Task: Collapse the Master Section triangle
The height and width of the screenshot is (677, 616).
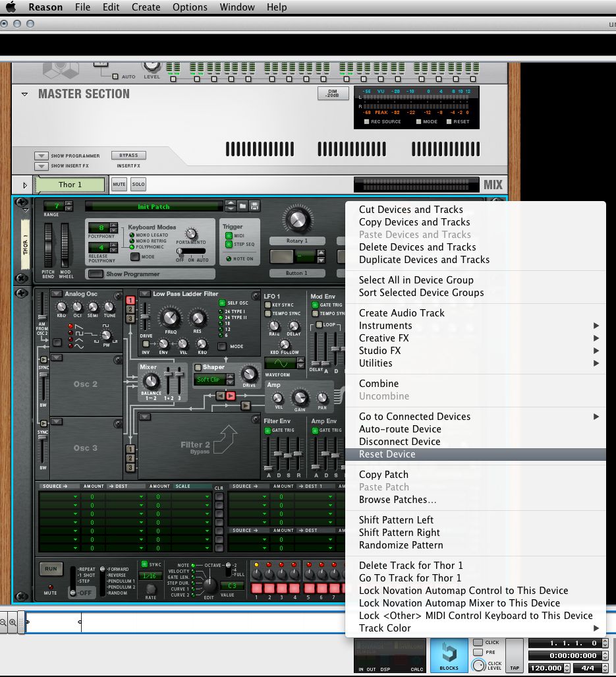Action: pyautogui.click(x=24, y=94)
